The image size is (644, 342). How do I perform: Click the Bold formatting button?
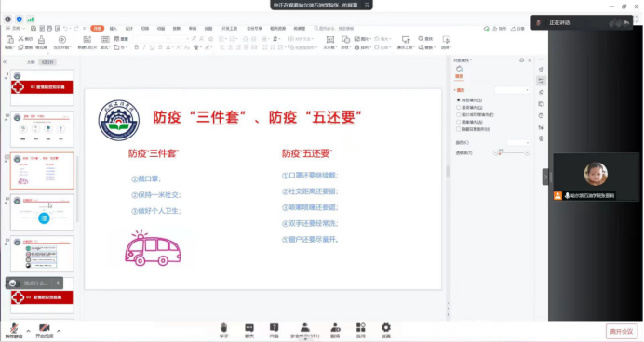click(x=137, y=47)
